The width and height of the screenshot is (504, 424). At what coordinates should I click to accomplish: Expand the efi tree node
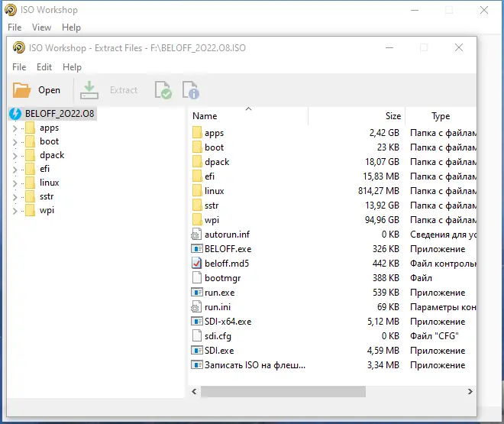15,170
